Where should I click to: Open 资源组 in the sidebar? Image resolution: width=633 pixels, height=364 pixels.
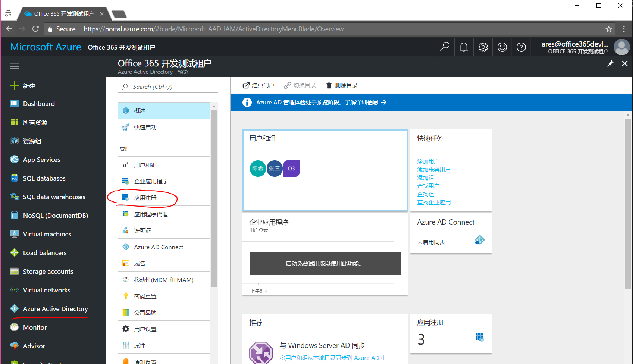click(53, 141)
